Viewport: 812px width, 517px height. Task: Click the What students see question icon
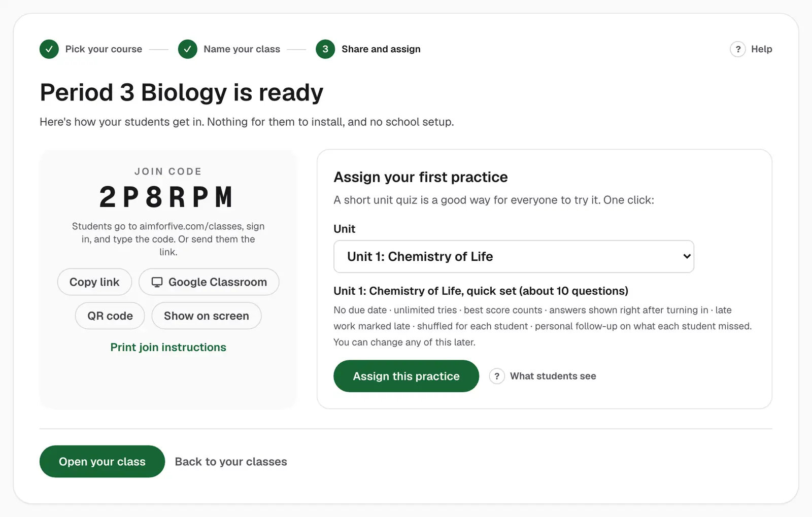click(497, 376)
